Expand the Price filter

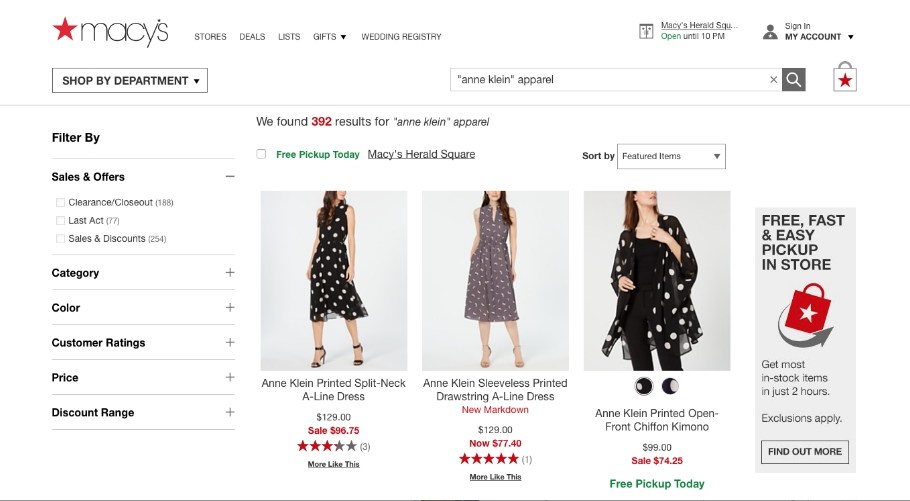click(x=230, y=377)
